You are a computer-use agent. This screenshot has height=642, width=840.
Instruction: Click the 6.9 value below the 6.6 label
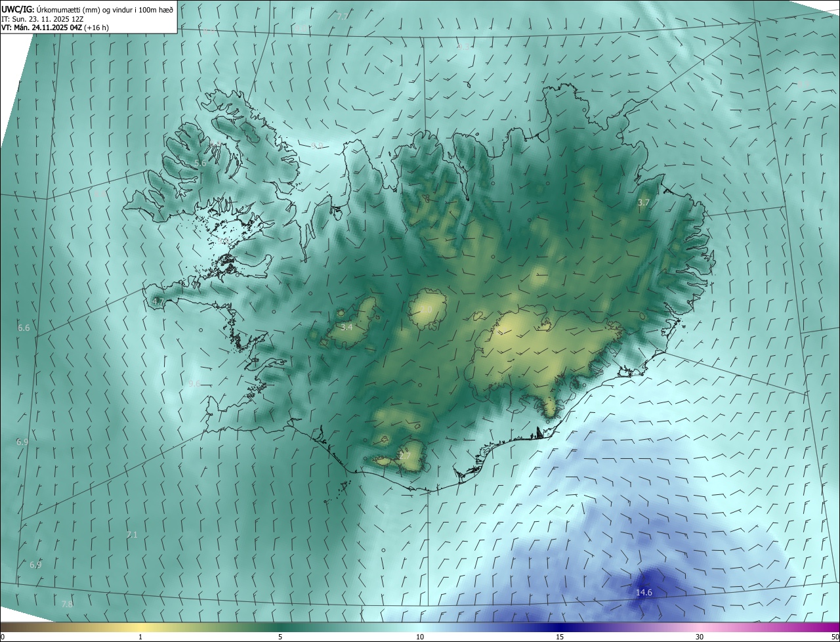point(22,442)
